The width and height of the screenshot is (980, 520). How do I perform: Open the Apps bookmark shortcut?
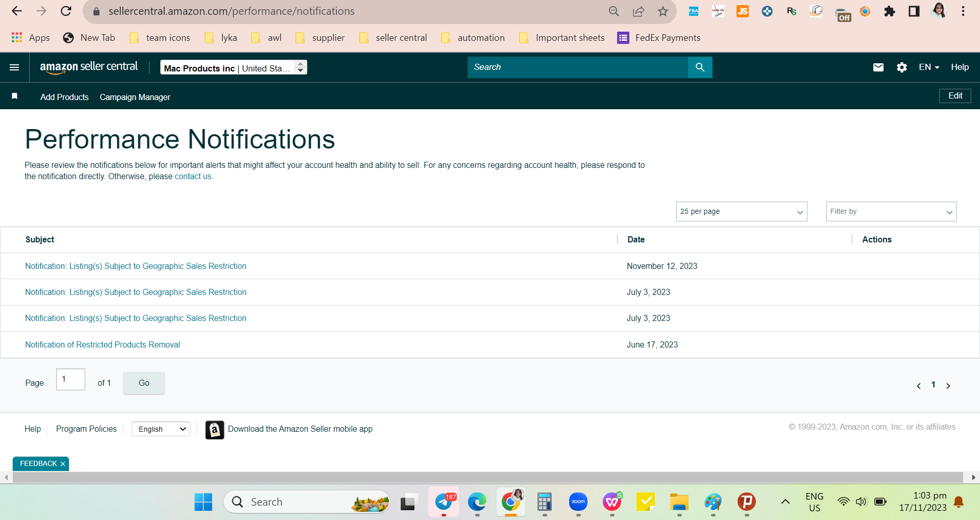point(31,38)
